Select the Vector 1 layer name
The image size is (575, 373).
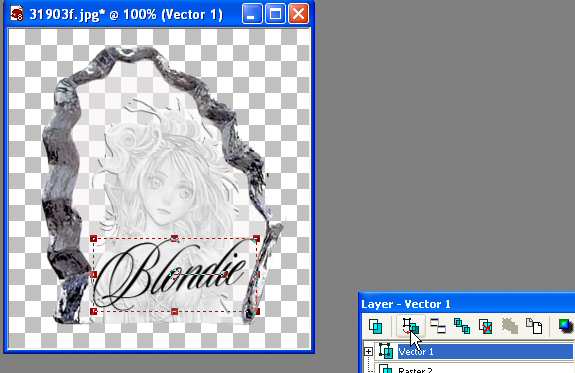[416, 352]
